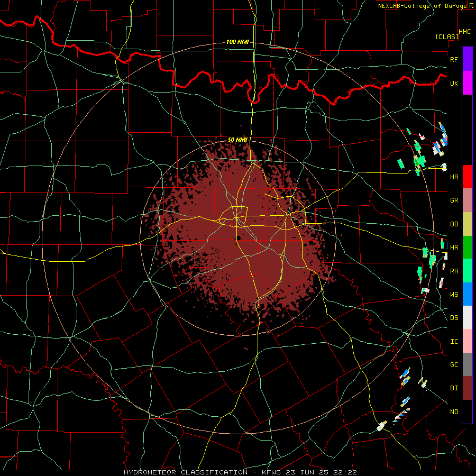The image size is (476, 476).
Task: Click the '100 NMI' range ring label
Action: (237, 42)
